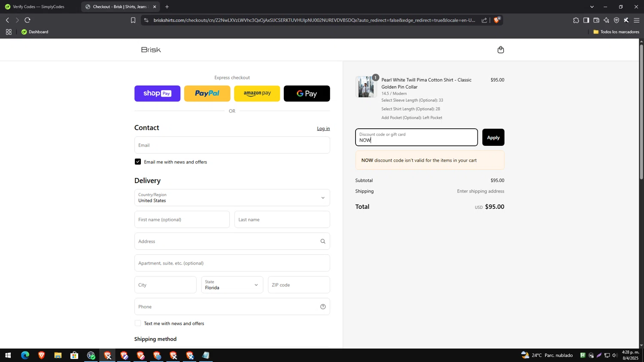Click the Brisk store logo
The width and height of the screenshot is (644, 362).
151,50
